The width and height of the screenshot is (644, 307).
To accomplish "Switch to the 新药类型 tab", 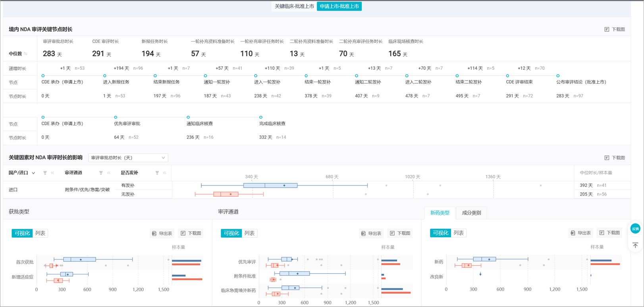I will [440, 213].
